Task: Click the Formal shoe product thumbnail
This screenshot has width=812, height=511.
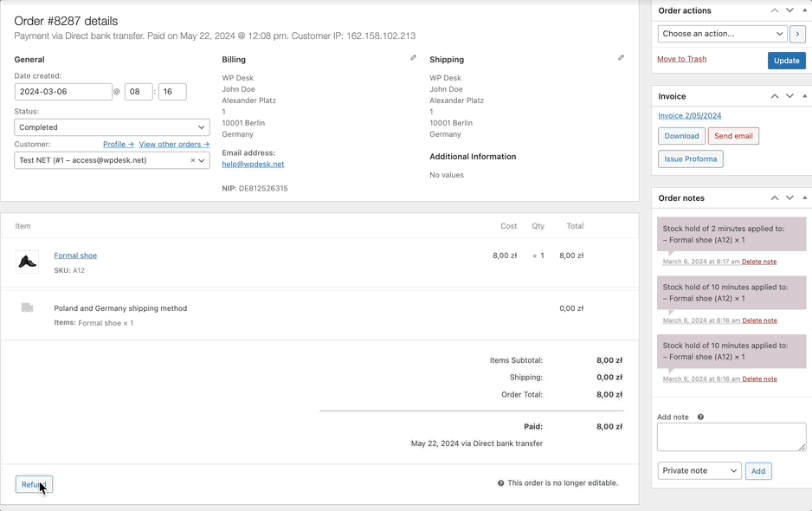Action: click(x=28, y=262)
